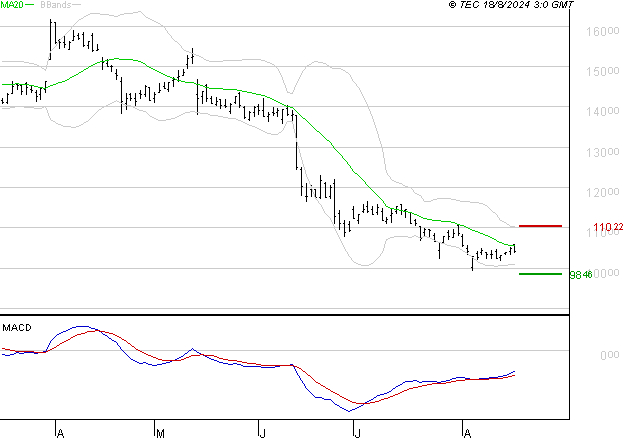
Task: Click the first J month marker
Action: point(262,433)
